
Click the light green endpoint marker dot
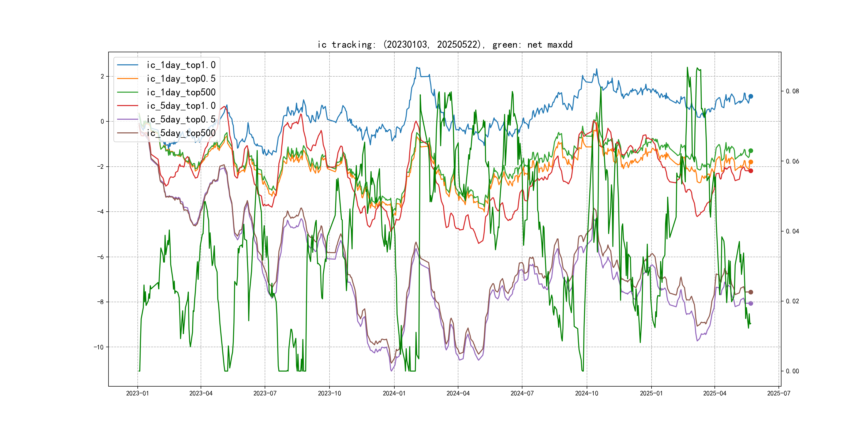[x=751, y=151]
